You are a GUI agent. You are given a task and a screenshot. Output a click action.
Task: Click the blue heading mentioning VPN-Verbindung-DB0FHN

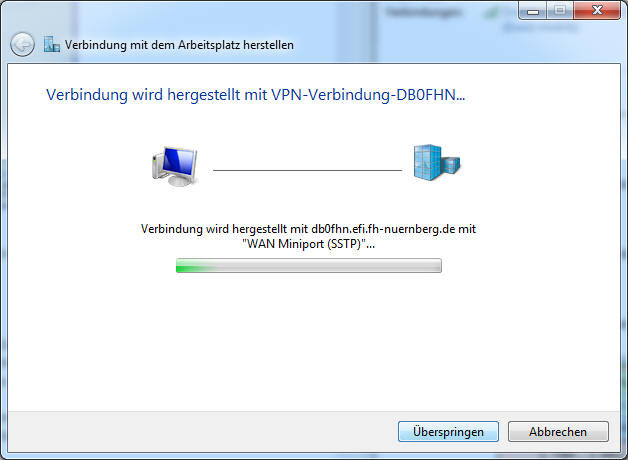click(256, 95)
